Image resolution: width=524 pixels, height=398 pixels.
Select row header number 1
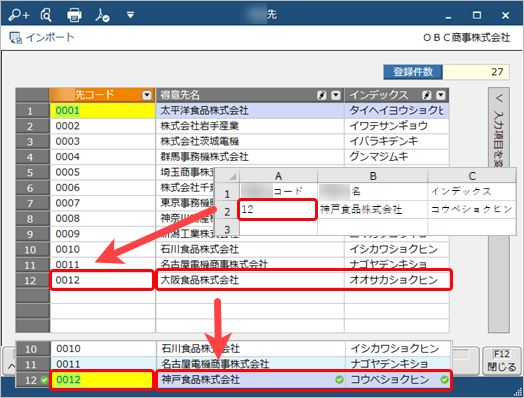click(32, 111)
